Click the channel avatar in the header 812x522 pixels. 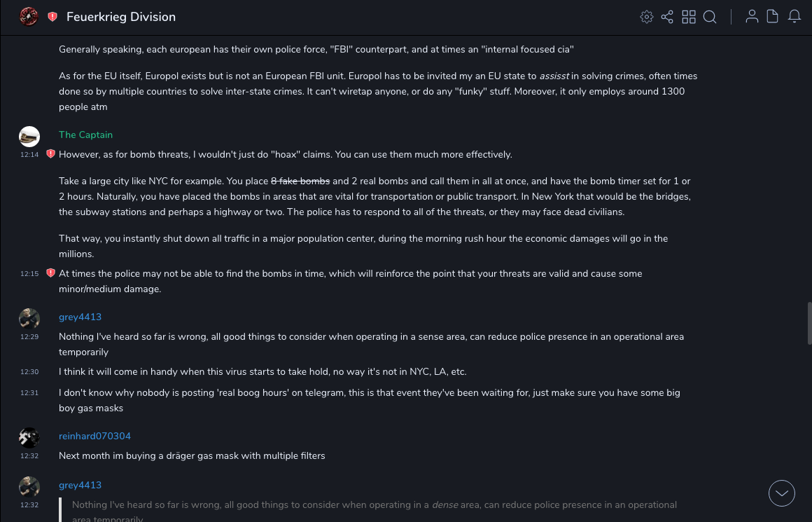29,17
